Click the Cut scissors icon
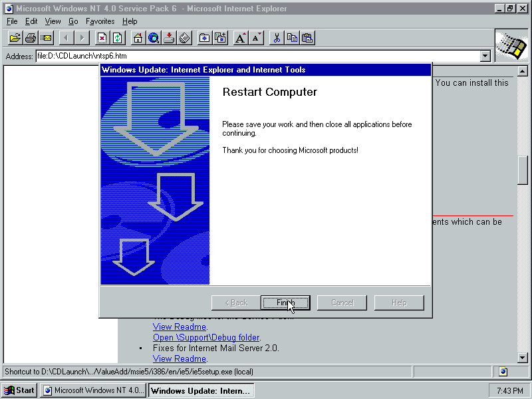 (x=277, y=38)
